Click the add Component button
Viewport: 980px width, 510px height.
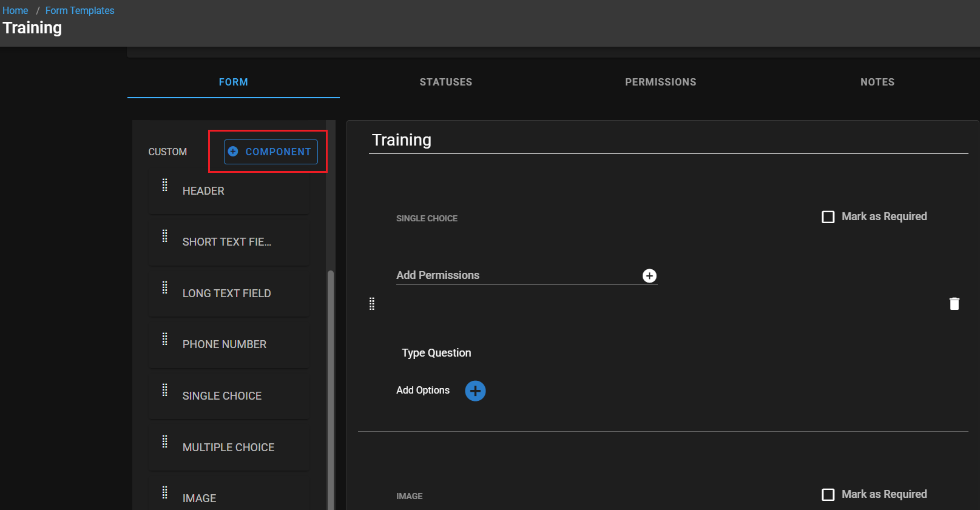click(x=271, y=152)
